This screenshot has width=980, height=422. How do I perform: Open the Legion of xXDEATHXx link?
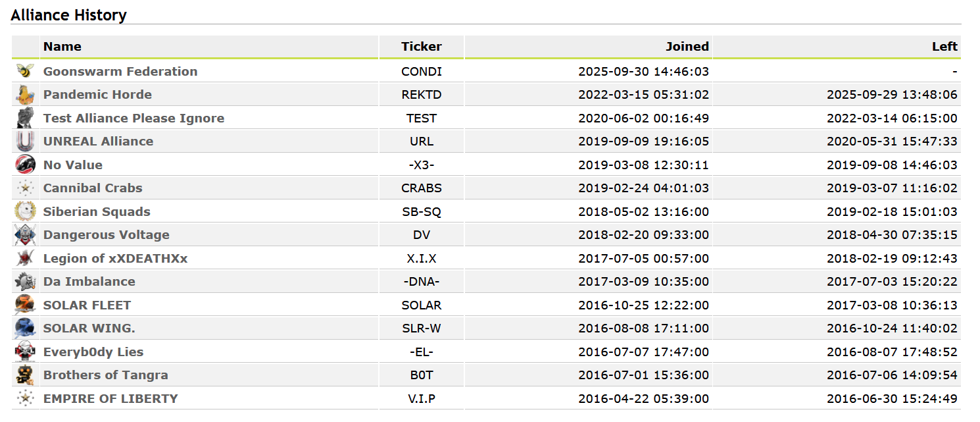pos(115,258)
